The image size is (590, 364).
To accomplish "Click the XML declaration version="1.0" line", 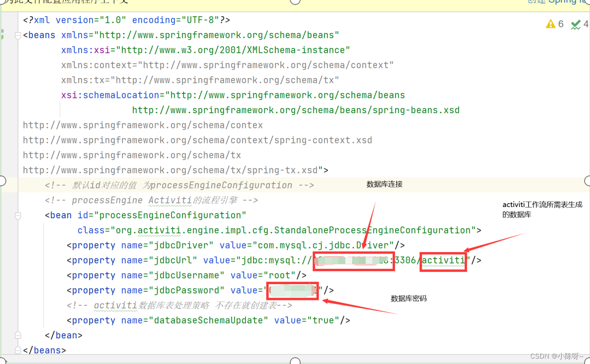I will [127, 20].
